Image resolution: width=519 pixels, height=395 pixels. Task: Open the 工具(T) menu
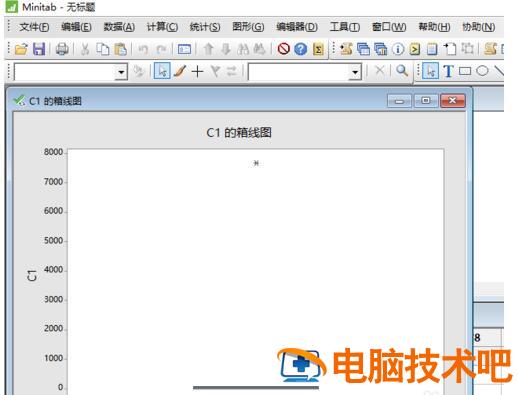[x=345, y=27]
